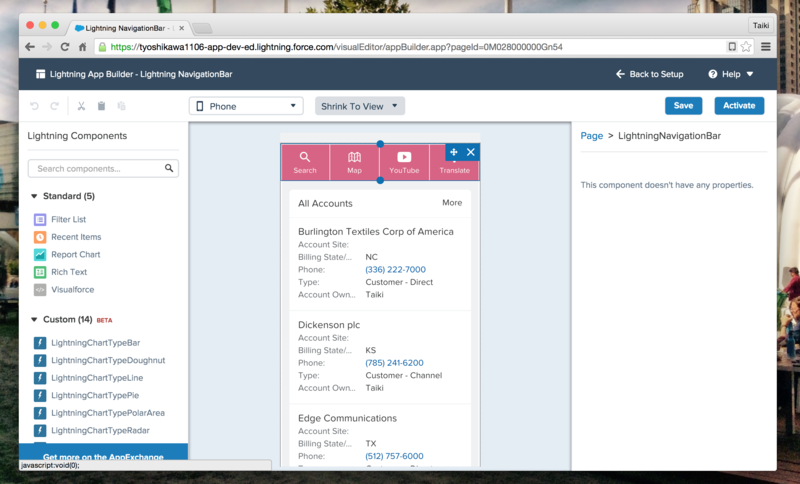Click the new tab button in Chrome

(x=203, y=28)
